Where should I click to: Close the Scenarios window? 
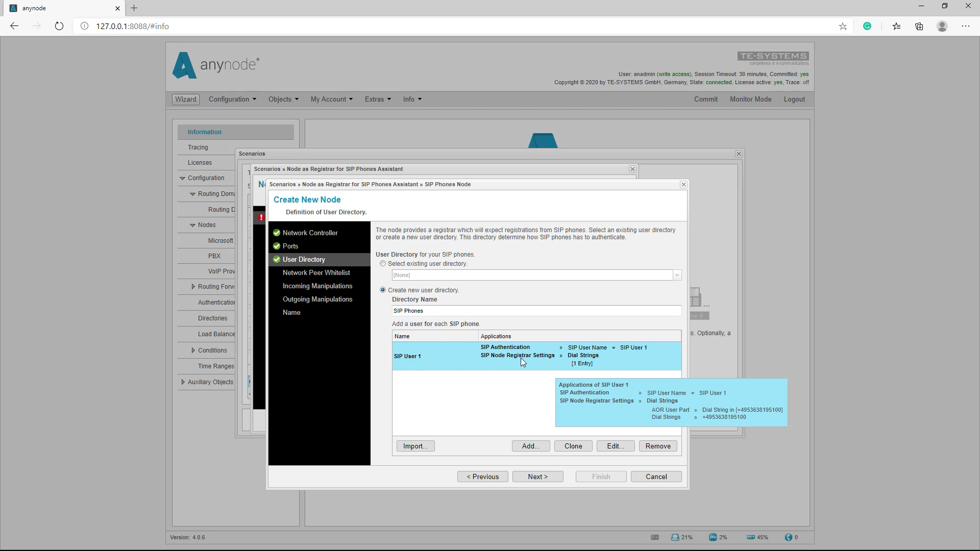(739, 154)
